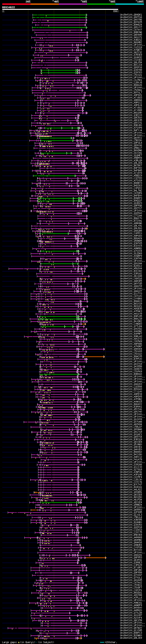Select the UniRef100_Q9ASK4 hit
Image resolution: width=146 pixels, height=644 pixels.
coord(131,349)
